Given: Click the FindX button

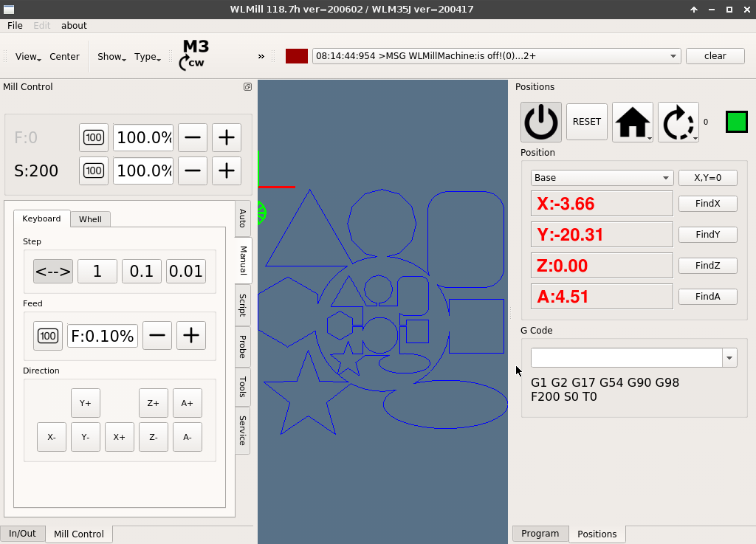Looking at the screenshot, I should [x=708, y=203].
